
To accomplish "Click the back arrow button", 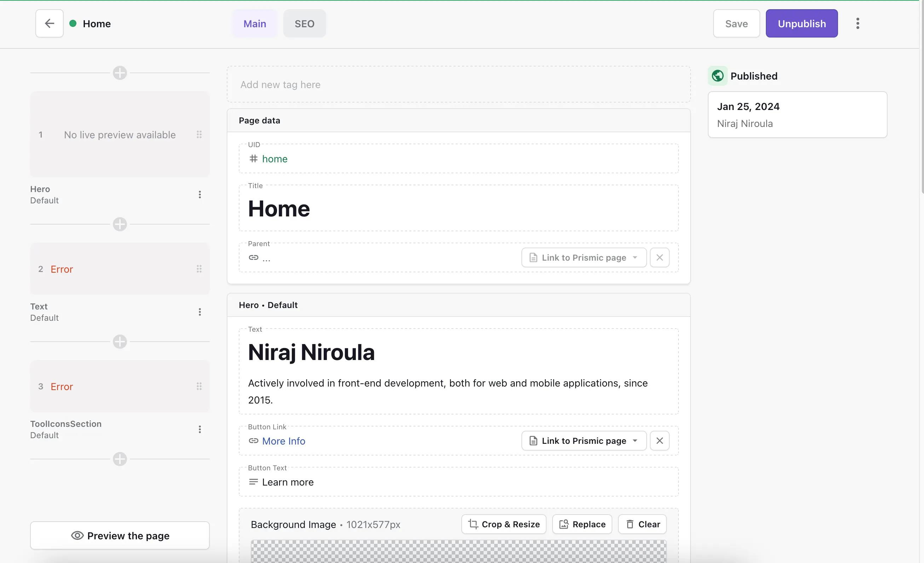I will click(49, 23).
